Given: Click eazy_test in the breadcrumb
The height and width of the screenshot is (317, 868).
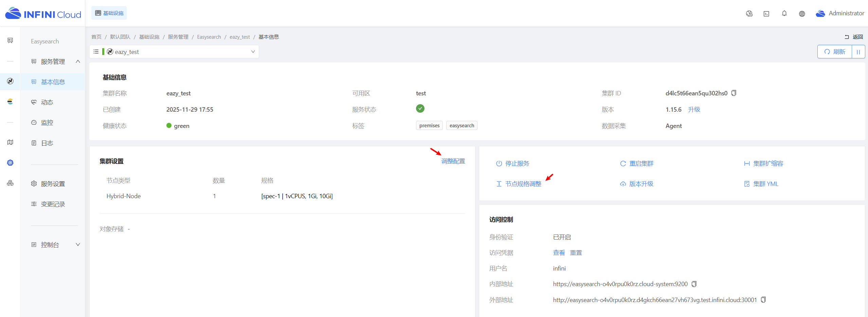Looking at the screenshot, I should click(x=240, y=37).
